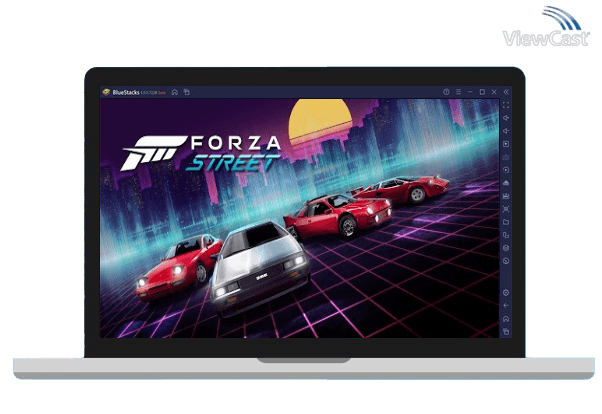Collapse the side toolbar with double chevron
The image size is (602, 414).
click(x=506, y=92)
